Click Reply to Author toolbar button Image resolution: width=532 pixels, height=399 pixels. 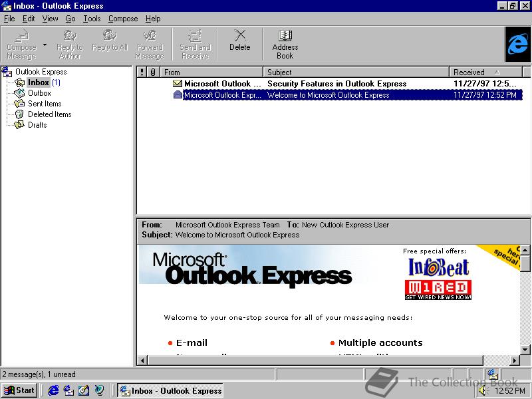click(x=70, y=45)
